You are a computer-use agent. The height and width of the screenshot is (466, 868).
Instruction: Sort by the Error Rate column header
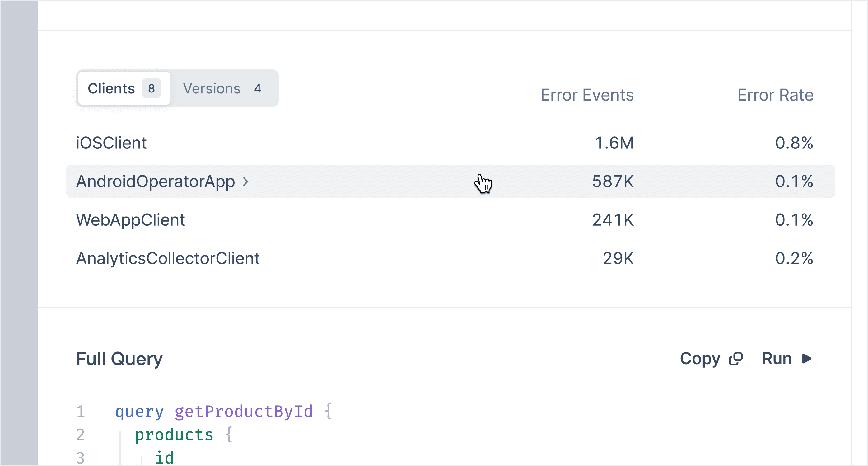click(775, 95)
